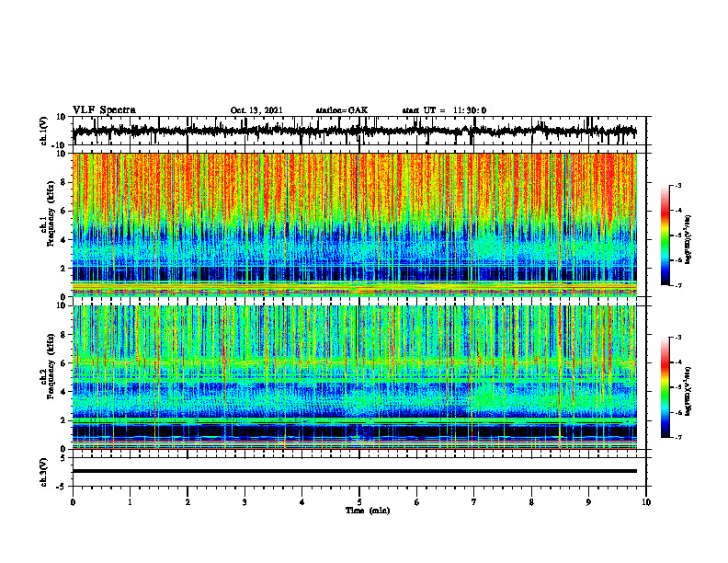Click time axis tick label "2"
Image resolution: width=728 pixels, height=563 pixels.
[x=188, y=502]
